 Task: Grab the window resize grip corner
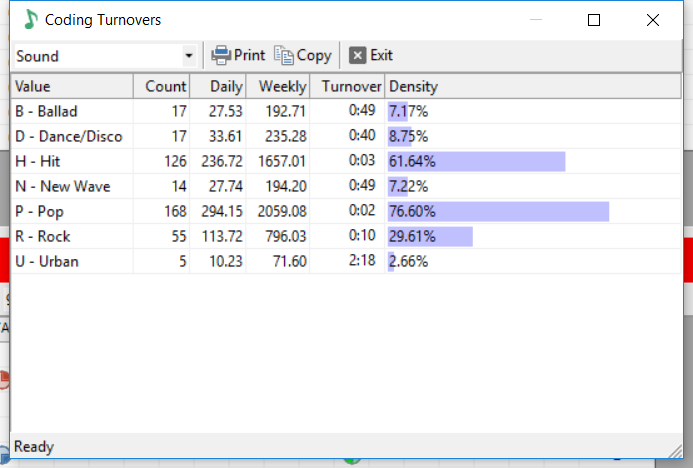click(675, 451)
